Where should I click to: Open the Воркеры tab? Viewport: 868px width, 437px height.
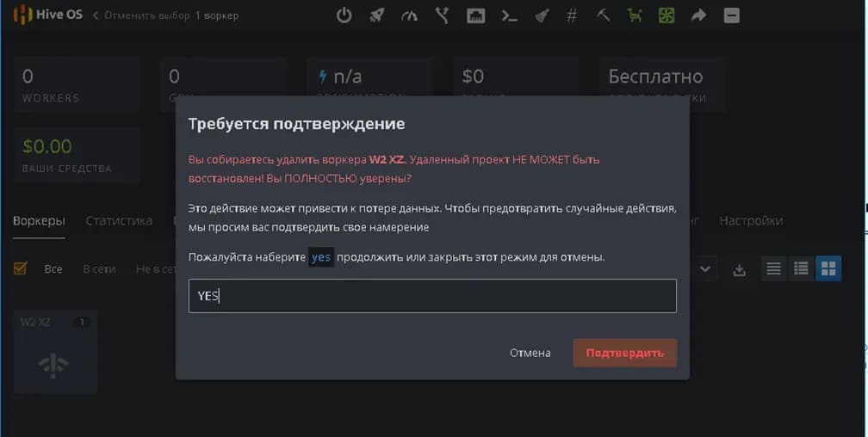pyautogui.click(x=39, y=221)
